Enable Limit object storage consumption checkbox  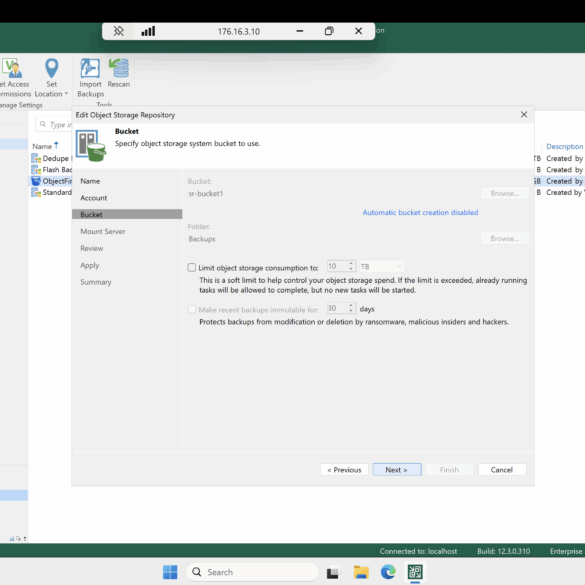click(192, 268)
